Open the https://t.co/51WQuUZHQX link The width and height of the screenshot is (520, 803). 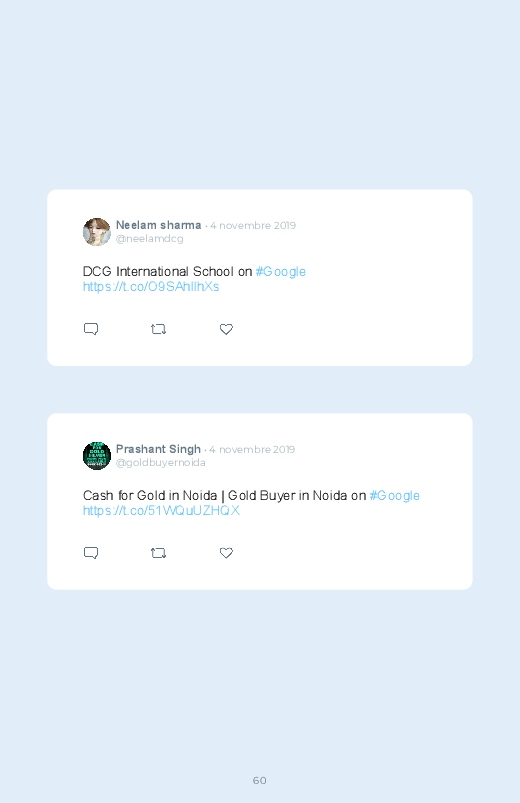161,510
